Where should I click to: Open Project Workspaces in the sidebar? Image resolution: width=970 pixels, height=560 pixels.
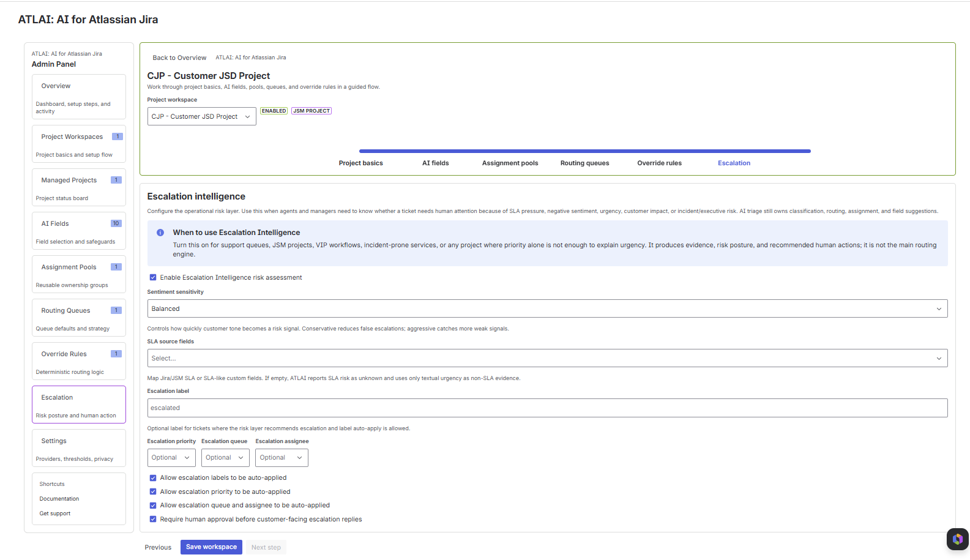point(79,144)
